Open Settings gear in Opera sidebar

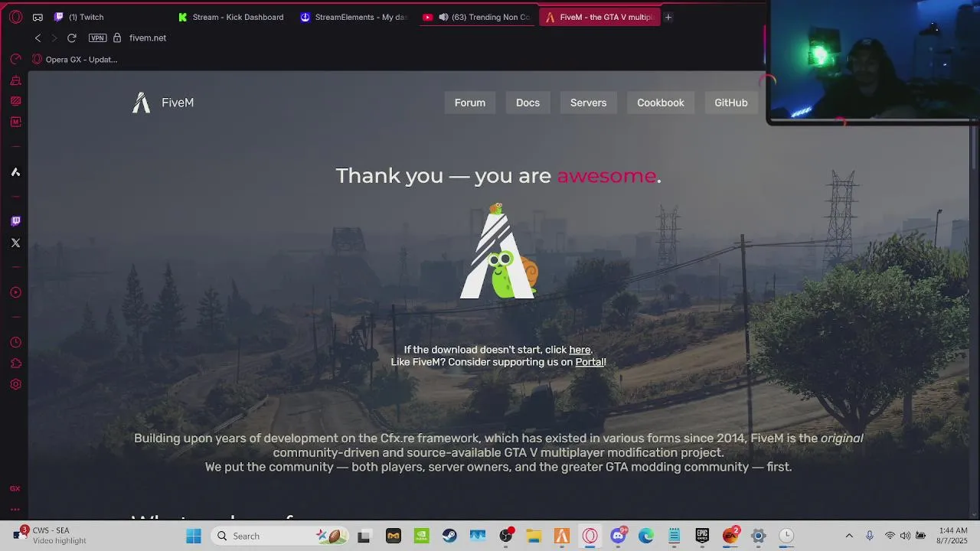[15, 384]
